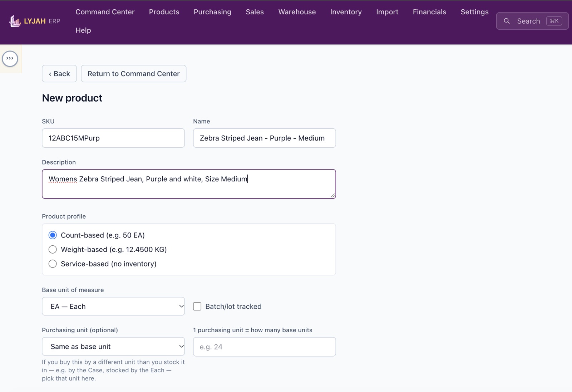
Task: Click the Back button
Action: click(x=59, y=74)
